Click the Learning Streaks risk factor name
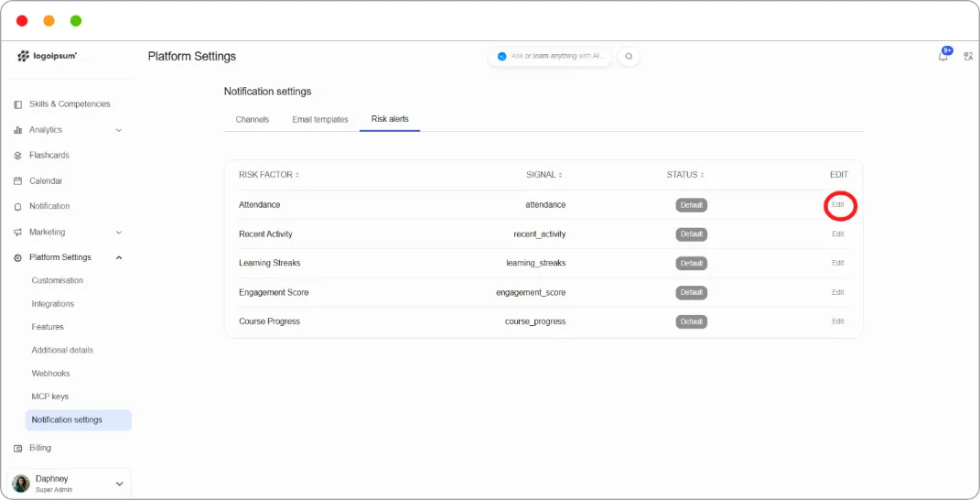This screenshot has width=980, height=500. point(269,263)
